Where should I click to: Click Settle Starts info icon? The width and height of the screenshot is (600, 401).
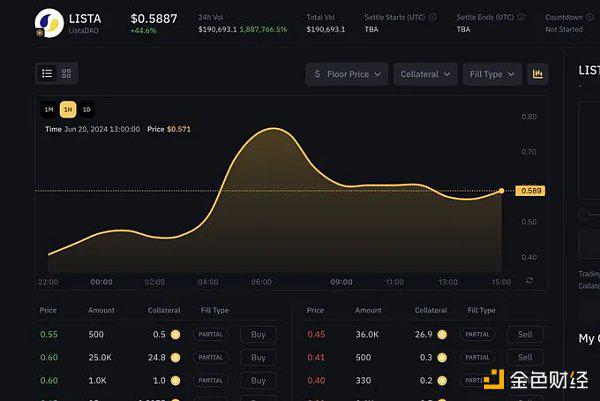(x=433, y=17)
